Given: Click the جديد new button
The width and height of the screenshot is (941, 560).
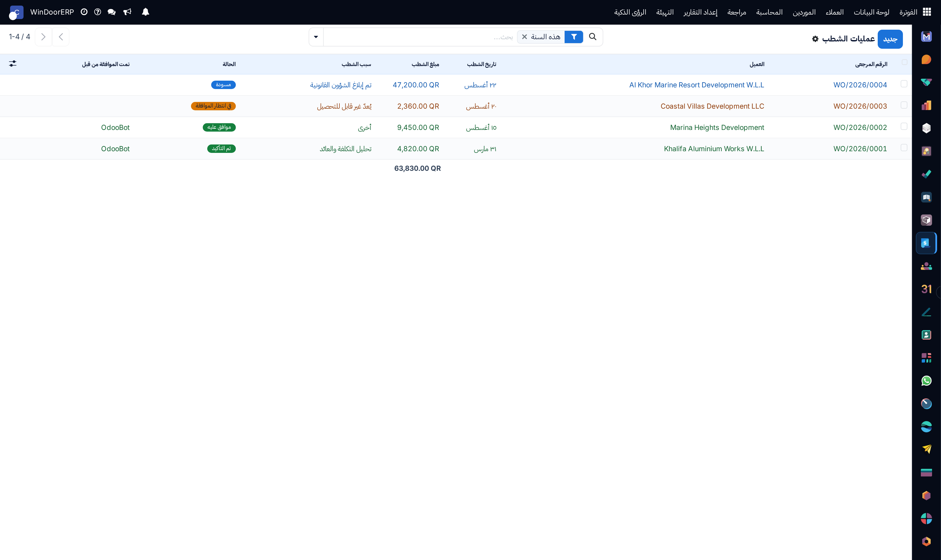Looking at the screenshot, I should coord(890,39).
